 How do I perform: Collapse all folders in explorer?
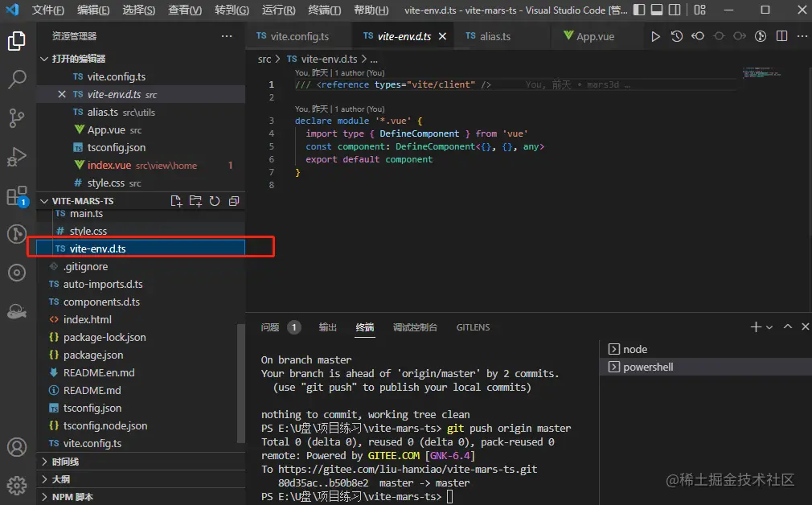point(234,201)
